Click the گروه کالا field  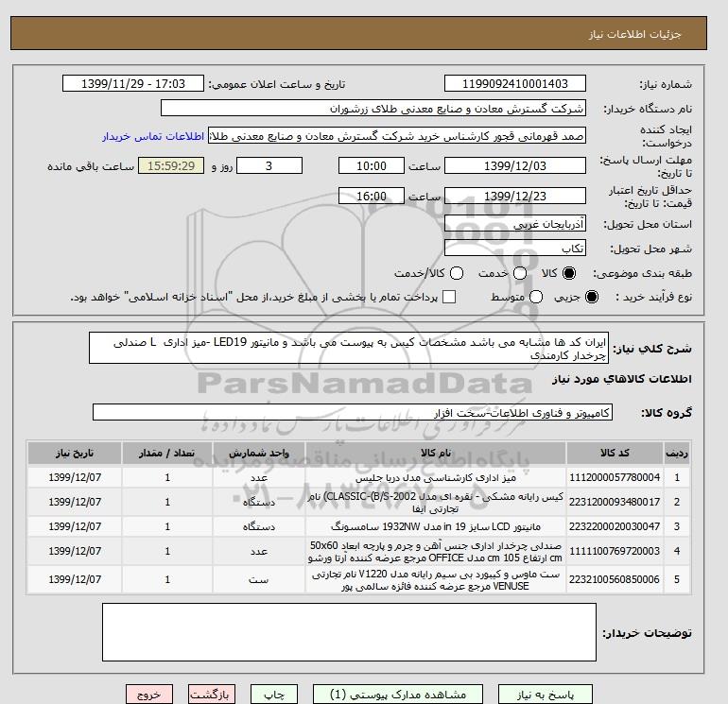click(353, 412)
